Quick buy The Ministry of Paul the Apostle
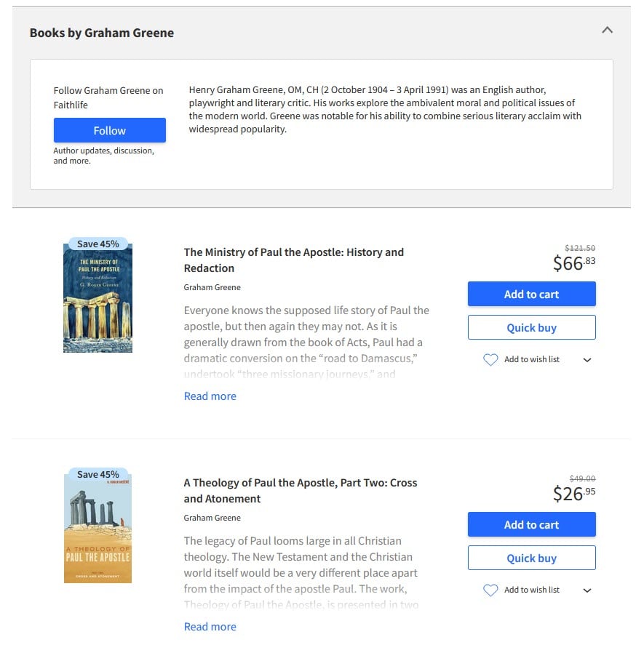644x645 pixels. tap(531, 328)
